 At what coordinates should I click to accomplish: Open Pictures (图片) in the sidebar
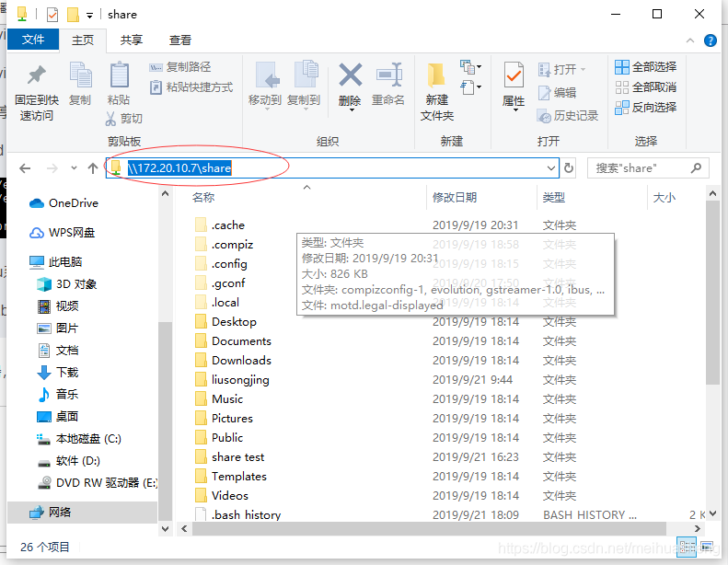click(58, 329)
